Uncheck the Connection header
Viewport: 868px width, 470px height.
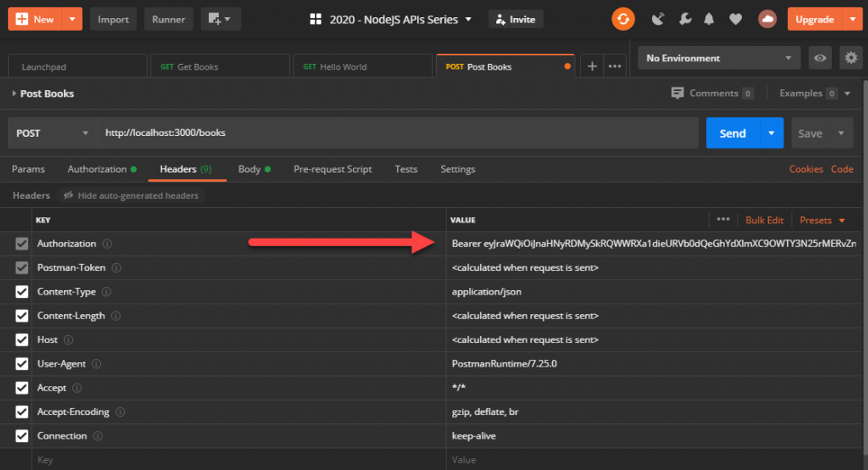[22, 436]
